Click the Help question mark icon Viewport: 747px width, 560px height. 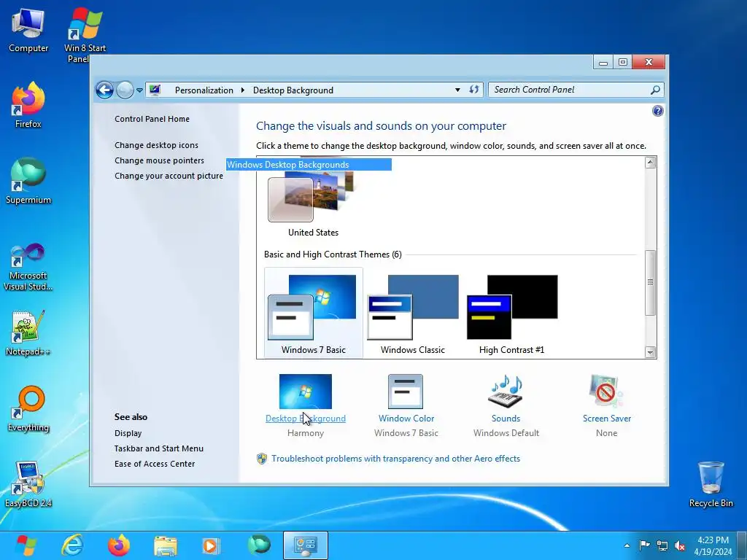coord(657,111)
